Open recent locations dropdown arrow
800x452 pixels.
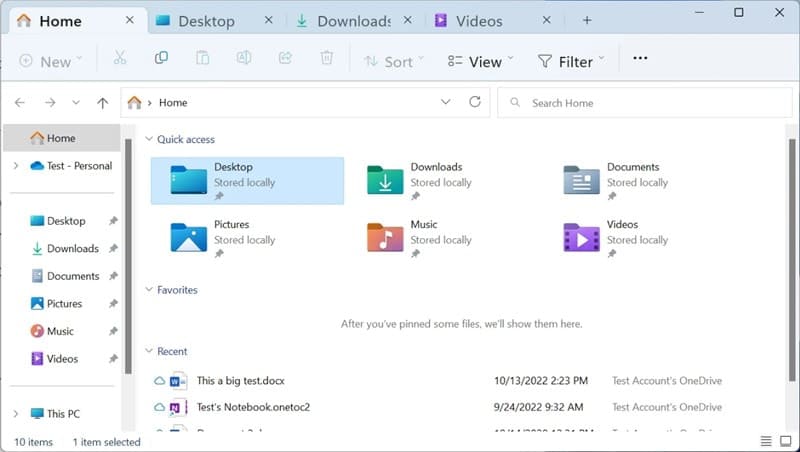click(x=76, y=103)
